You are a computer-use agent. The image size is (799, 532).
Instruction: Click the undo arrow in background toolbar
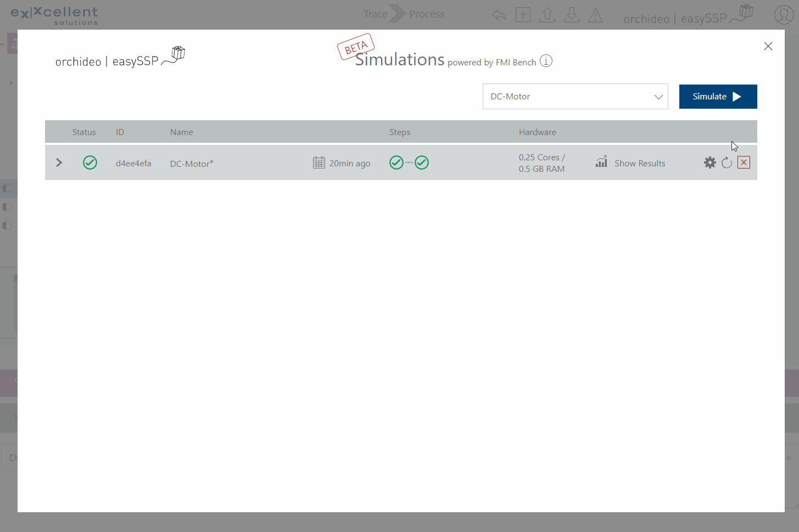[x=499, y=15]
